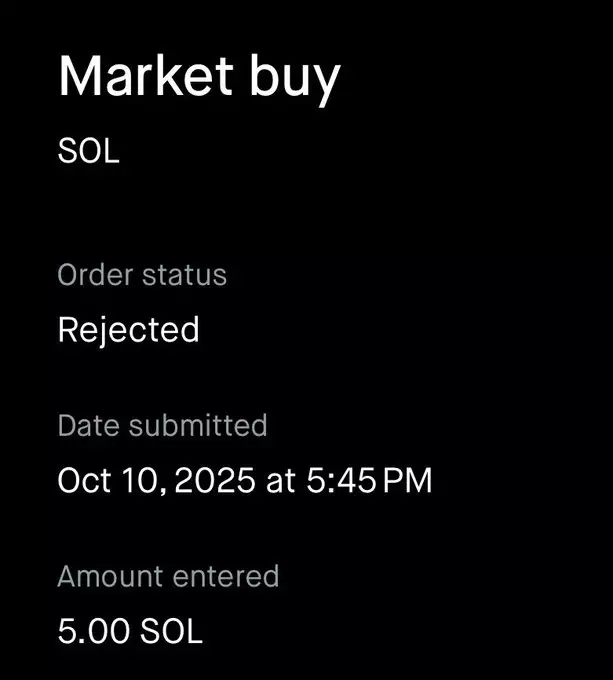Tap SOL unit in the amount value
This screenshot has width=613, height=680.
(170, 632)
